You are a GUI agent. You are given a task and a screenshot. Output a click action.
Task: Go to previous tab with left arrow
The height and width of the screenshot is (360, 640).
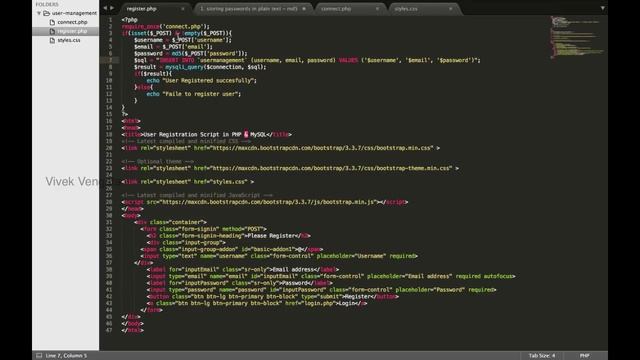105,8
